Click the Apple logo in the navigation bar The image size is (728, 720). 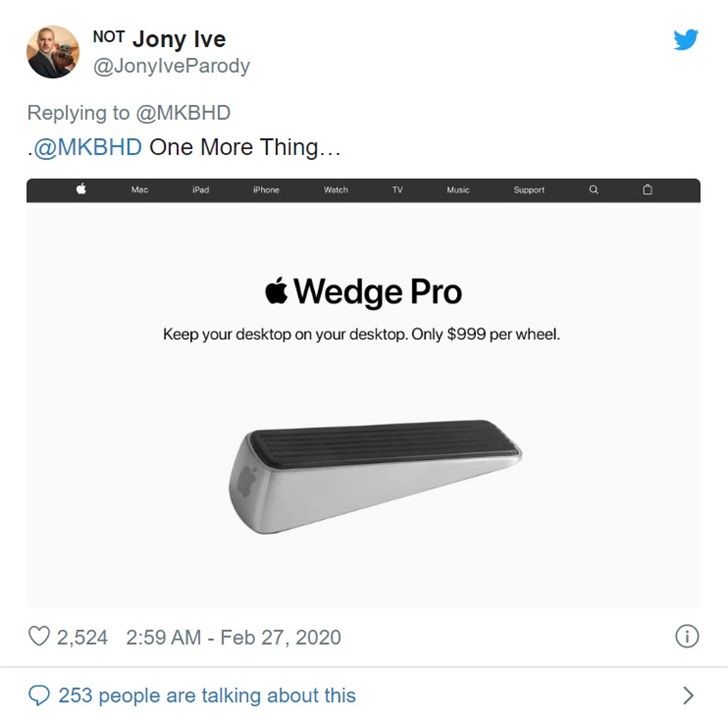tap(81, 189)
